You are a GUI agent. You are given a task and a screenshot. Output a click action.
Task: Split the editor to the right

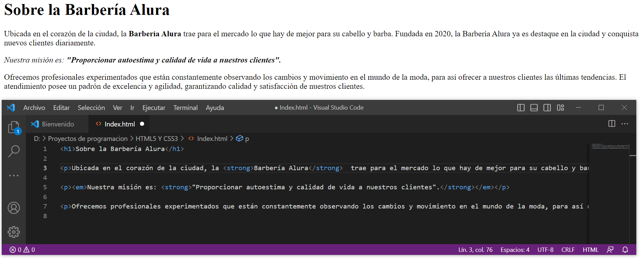tap(612, 124)
